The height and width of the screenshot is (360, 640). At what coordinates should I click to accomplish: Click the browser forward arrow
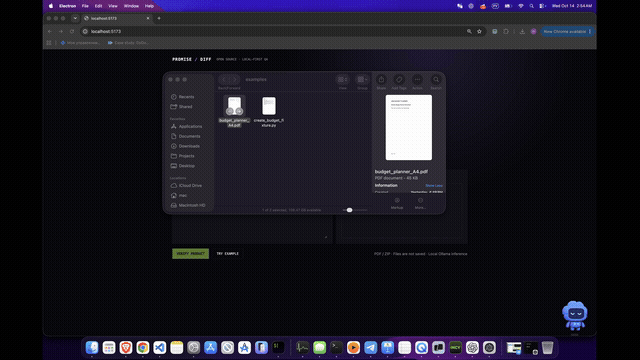(61, 31)
